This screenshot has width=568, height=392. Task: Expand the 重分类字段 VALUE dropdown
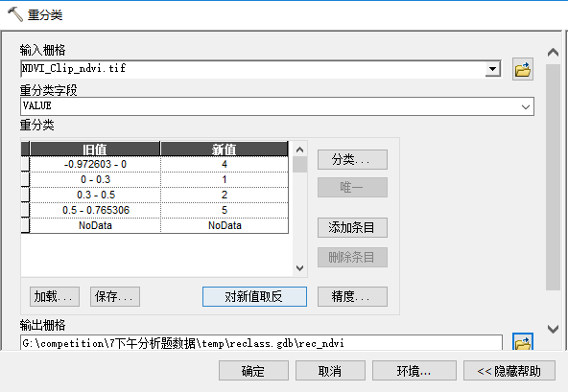point(525,106)
